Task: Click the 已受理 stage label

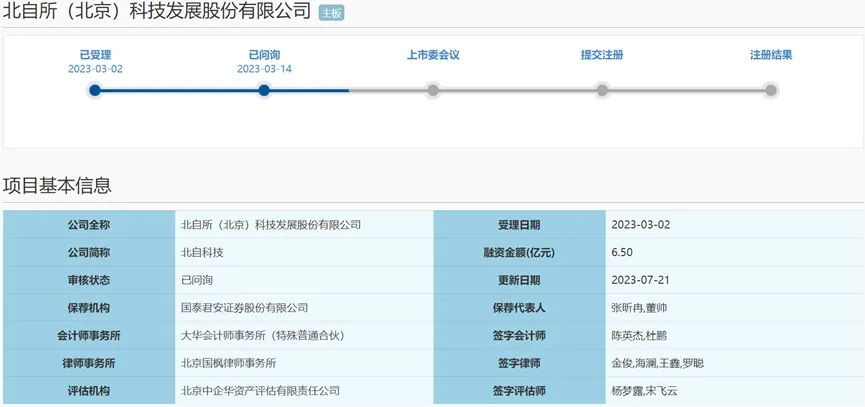Action: point(95,55)
